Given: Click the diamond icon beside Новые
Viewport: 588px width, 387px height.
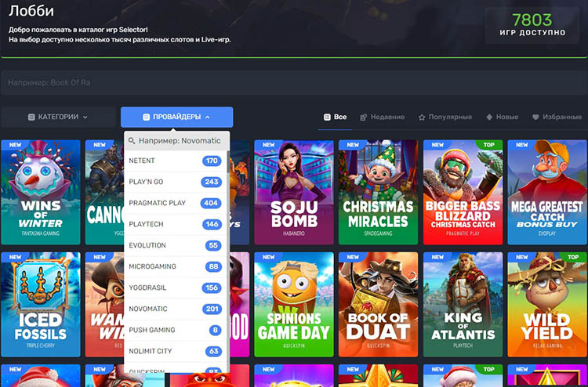Looking at the screenshot, I should [x=489, y=118].
